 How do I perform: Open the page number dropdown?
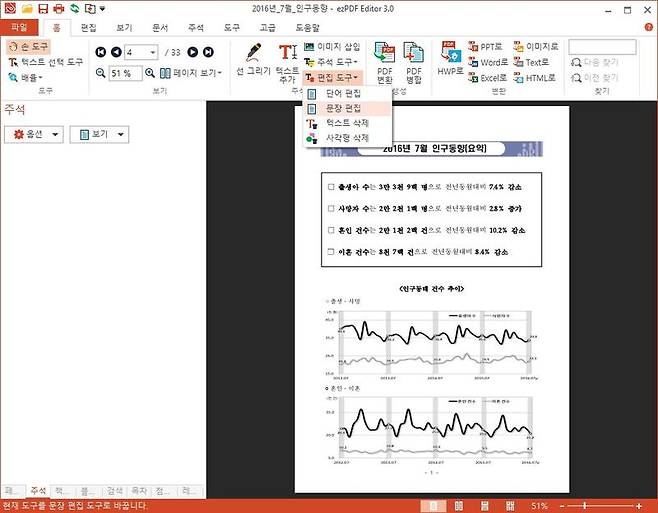(153, 52)
